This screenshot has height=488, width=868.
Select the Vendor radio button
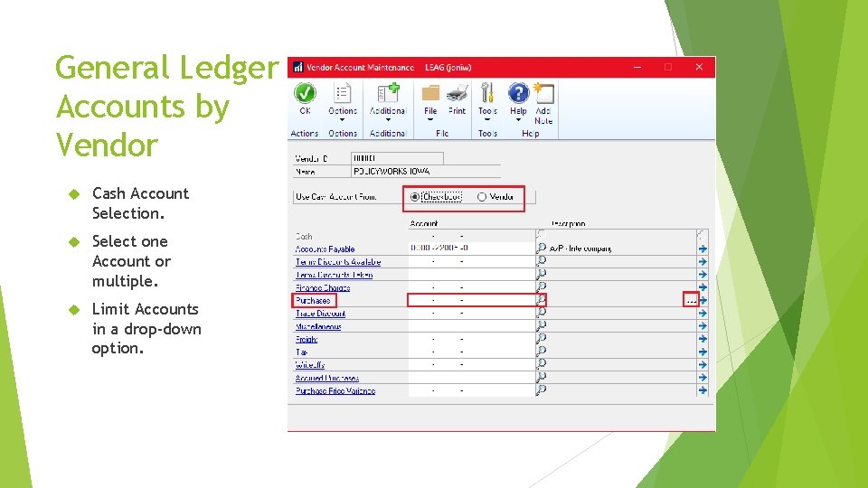(482, 197)
